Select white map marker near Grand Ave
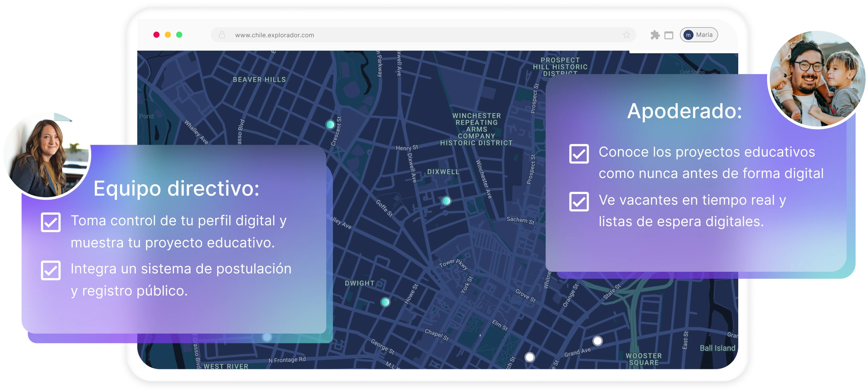The width and height of the screenshot is (868, 392). pyautogui.click(x=597, y=341)
